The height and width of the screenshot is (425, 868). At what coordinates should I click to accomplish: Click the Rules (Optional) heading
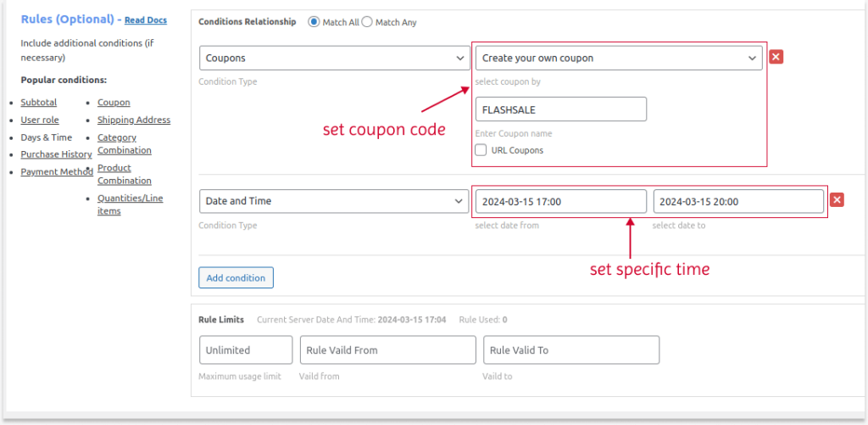click(x=67, y=19)
